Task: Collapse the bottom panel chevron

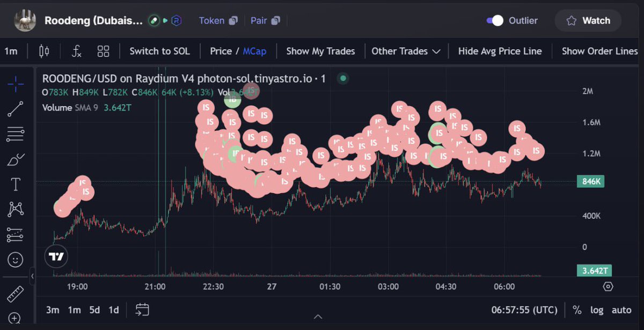Action: tap(318, 317)
